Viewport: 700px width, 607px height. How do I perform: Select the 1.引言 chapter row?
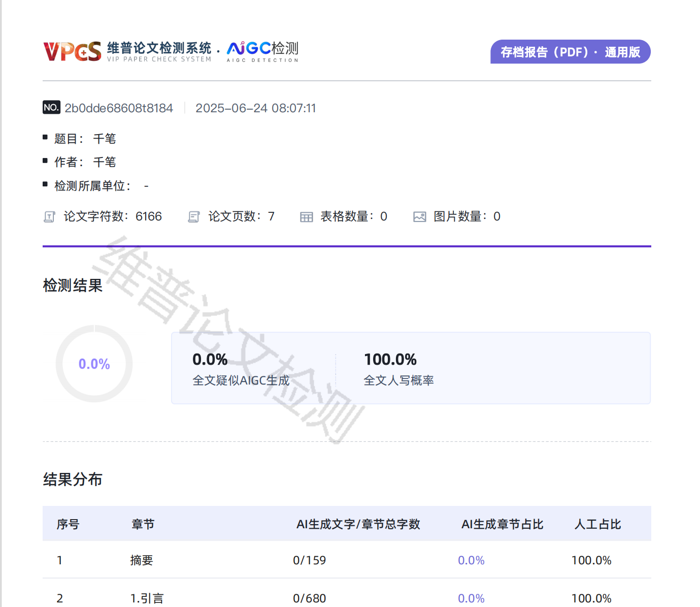point(147,598)
